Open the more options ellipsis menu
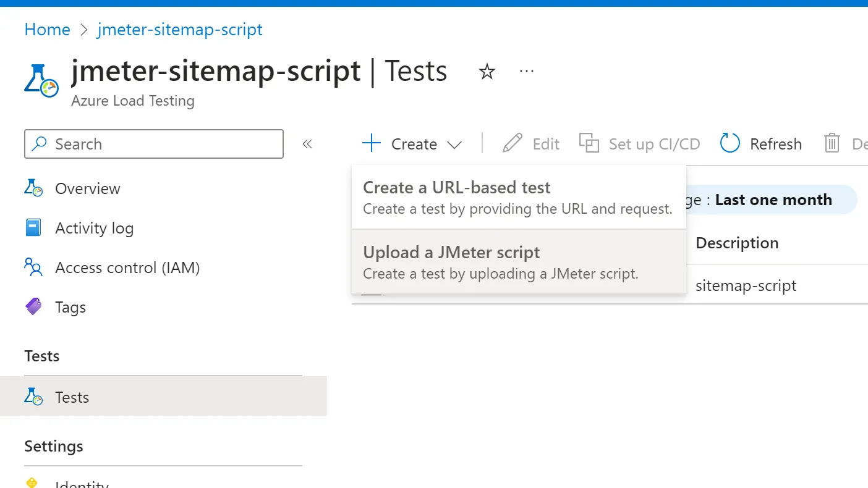 [526, 72]
